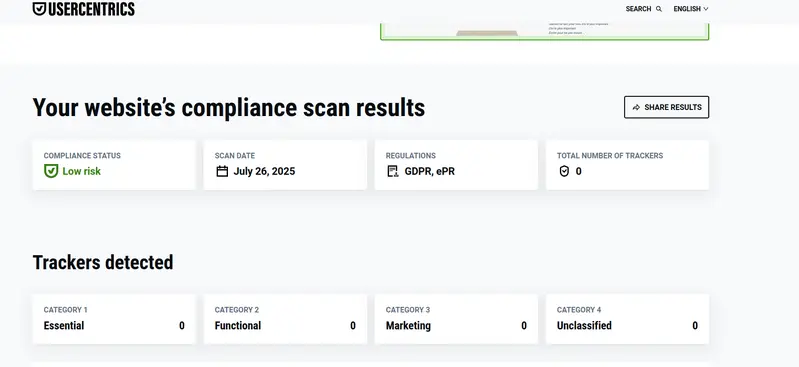
Task: Click the compliance scan results heading
Action: [229, 108]
